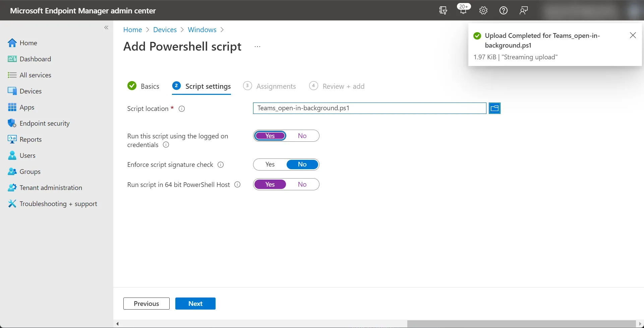The width and height of the screenshot is (644, 328).
Task: Collapse the left navigation with double chevron
Action: 106,27
